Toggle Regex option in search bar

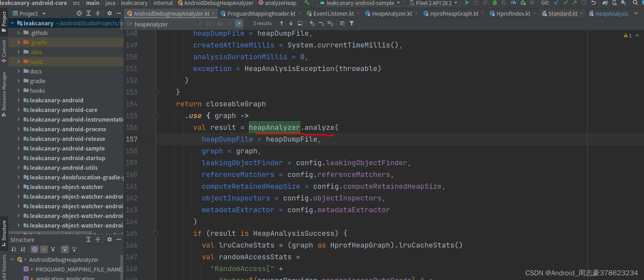239,24
